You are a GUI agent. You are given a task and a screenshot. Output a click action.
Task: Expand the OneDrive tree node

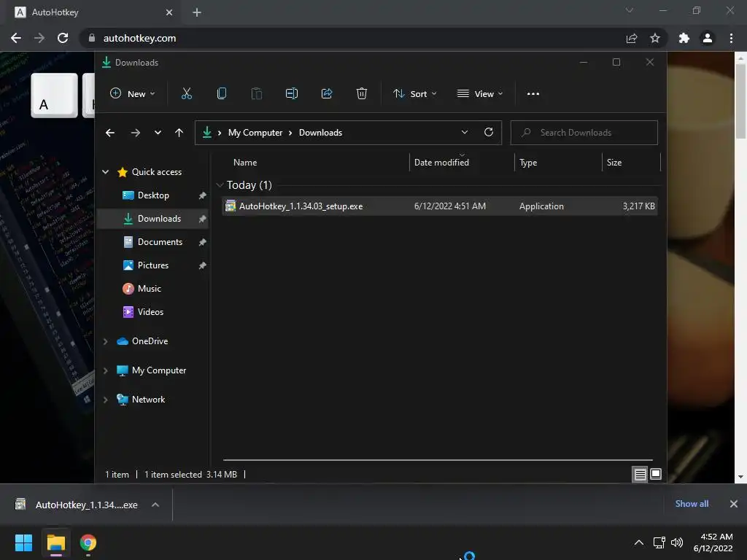[105, 341]
